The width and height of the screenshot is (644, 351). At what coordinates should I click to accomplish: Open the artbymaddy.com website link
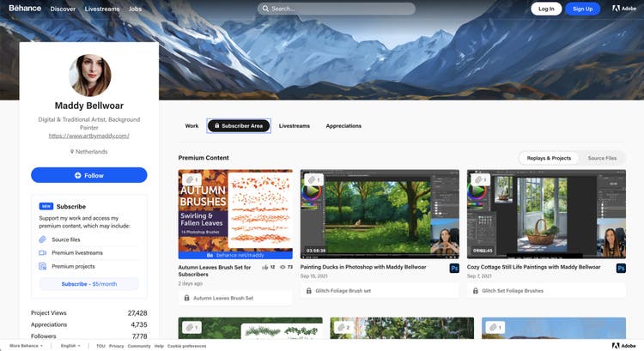point(89,136)
